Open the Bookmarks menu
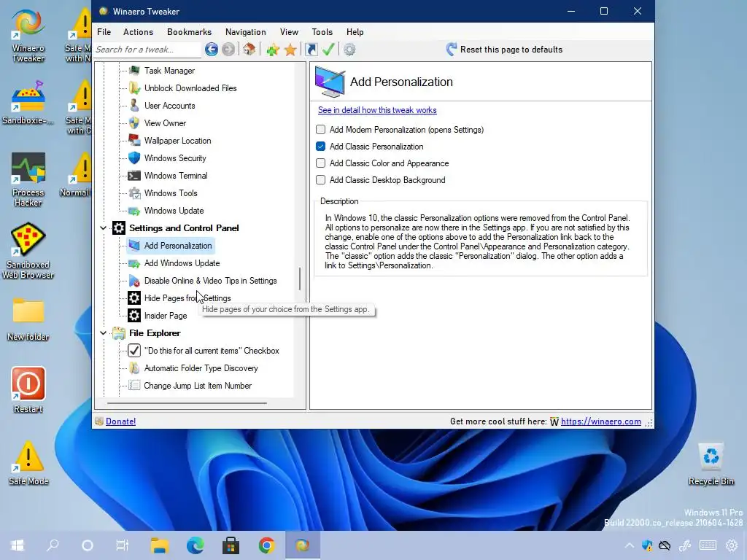747x560 pixels. pyautogui.click(x=189, y=32)
